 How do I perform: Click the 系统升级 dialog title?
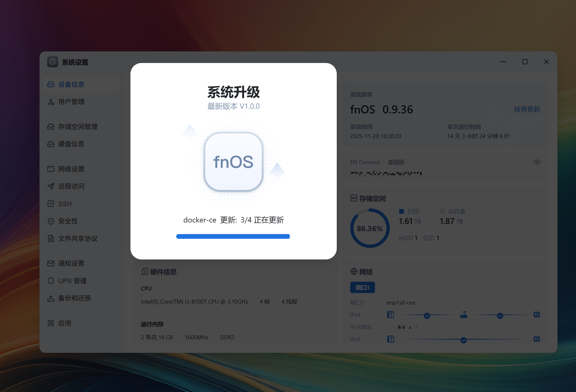coord(234,92)
